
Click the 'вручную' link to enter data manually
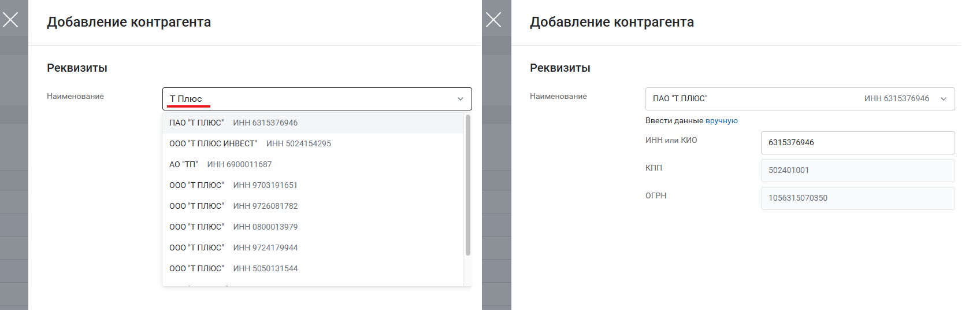click(x=722, y=121)
